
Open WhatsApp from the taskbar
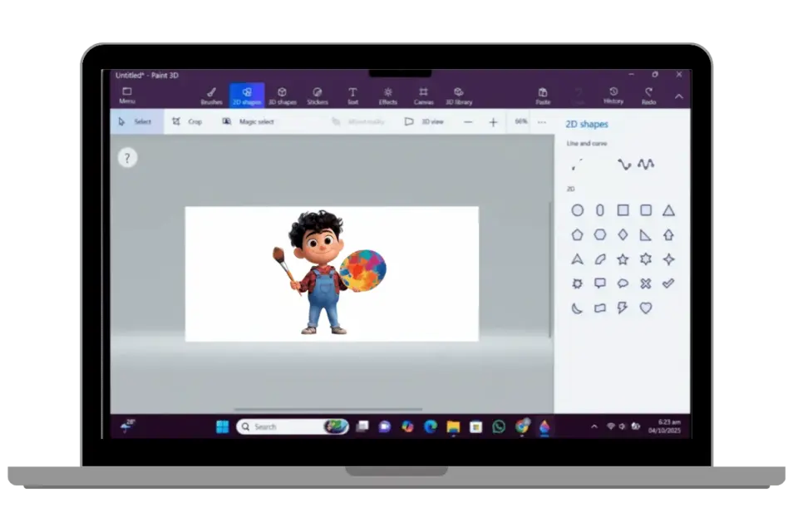(x=499, y=426)
